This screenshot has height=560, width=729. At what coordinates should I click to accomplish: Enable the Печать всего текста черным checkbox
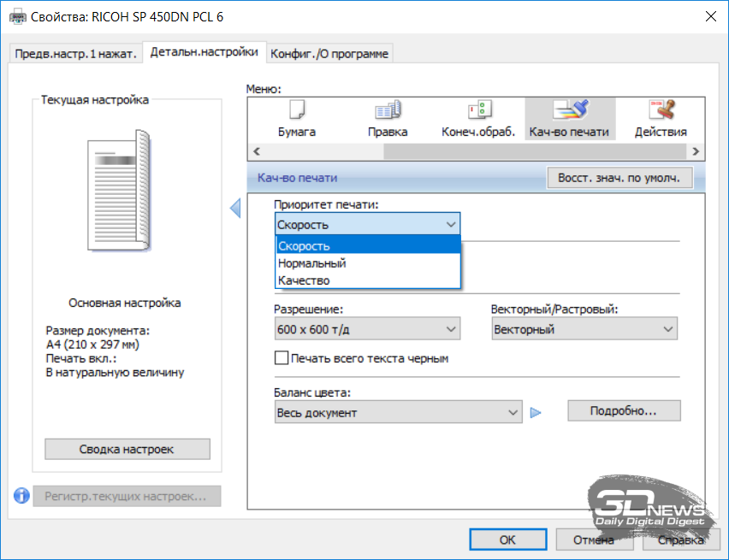[282, 358]
